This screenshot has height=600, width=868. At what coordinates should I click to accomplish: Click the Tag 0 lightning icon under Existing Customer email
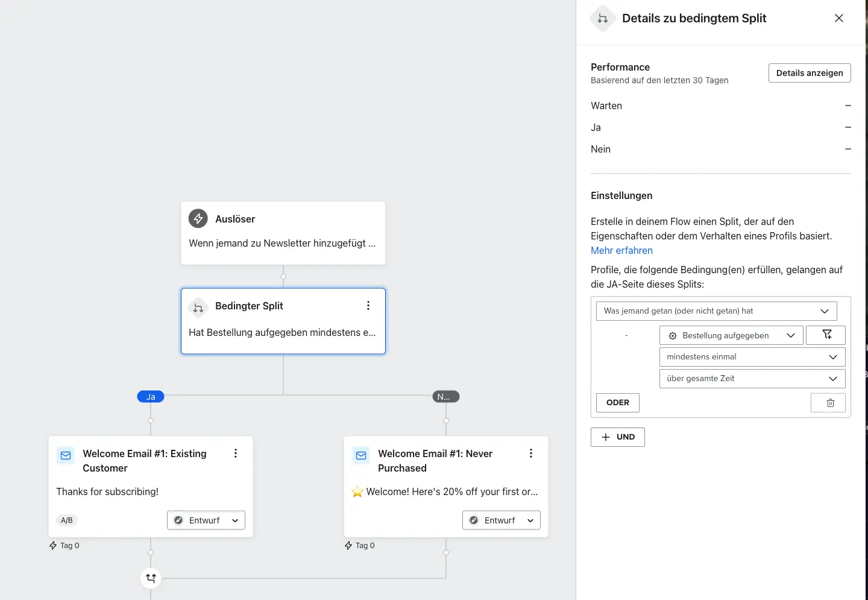[x=52, y=545]
